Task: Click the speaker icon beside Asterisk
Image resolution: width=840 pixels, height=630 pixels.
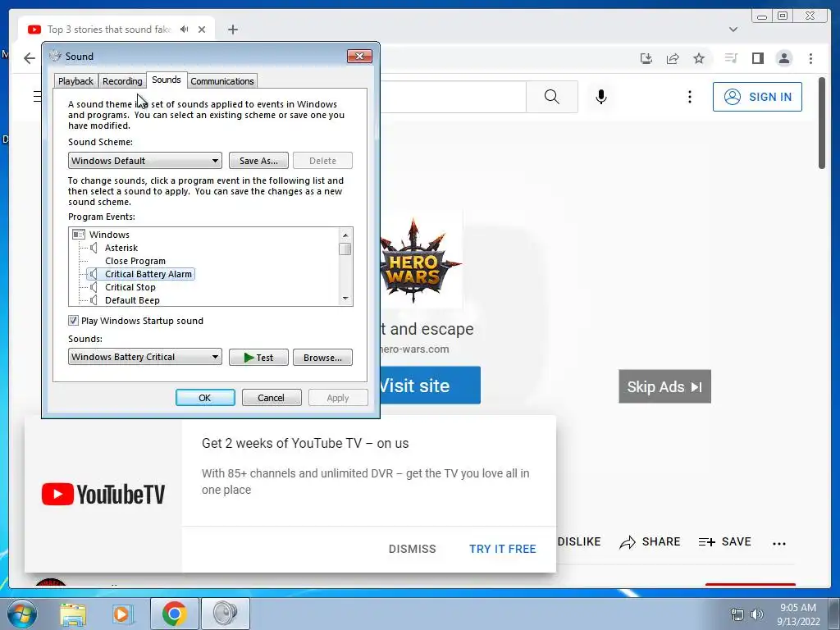Action: point(94,248)
